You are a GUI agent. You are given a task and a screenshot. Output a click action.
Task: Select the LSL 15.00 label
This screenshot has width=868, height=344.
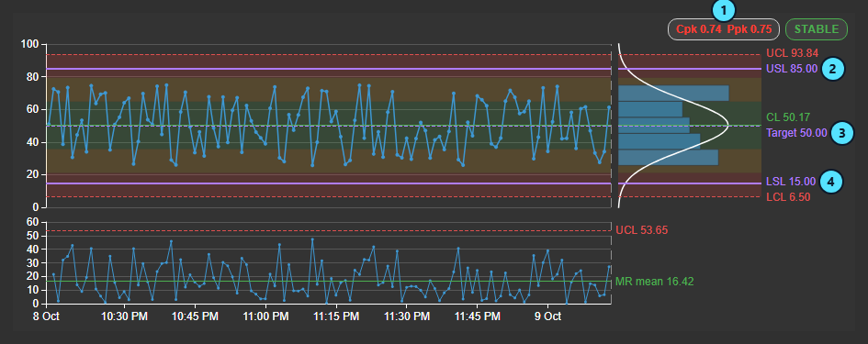tap(791, 182)
